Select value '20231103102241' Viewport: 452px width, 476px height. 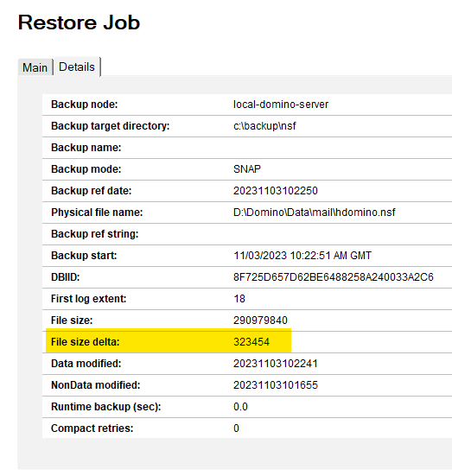275,364
